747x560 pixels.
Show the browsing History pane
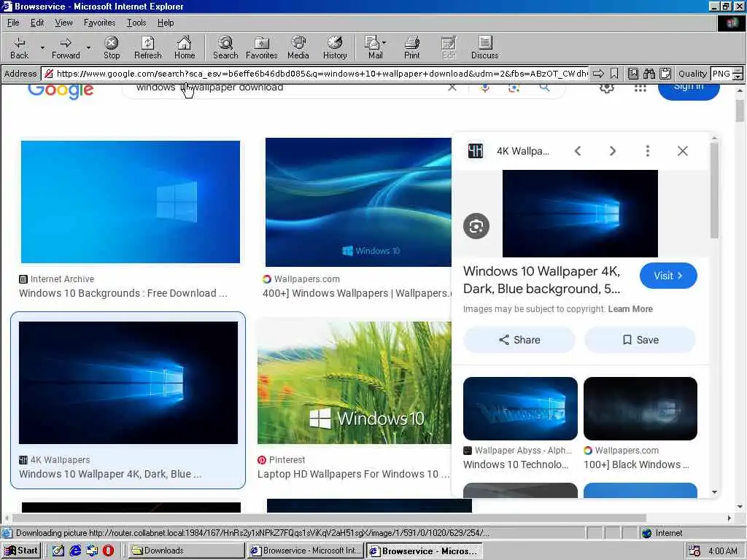point(335,47)
